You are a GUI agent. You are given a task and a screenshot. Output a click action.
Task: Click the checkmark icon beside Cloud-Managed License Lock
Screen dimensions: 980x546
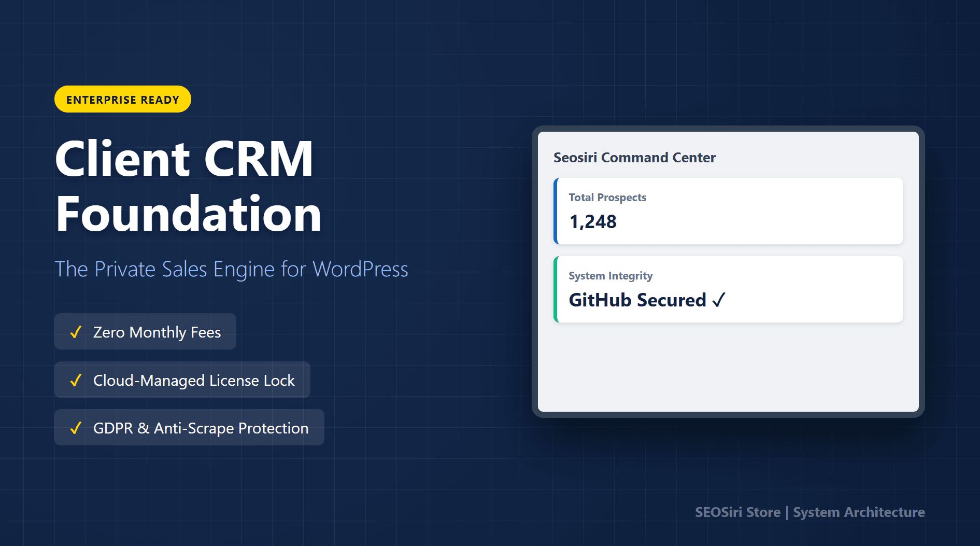pyautogui.click(x=76, y=380)
